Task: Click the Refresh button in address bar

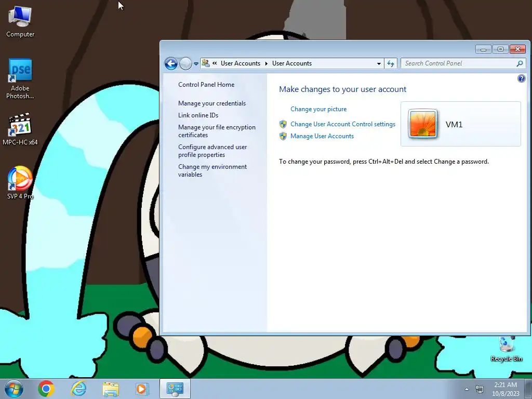Action: click(x=391, y=63)
